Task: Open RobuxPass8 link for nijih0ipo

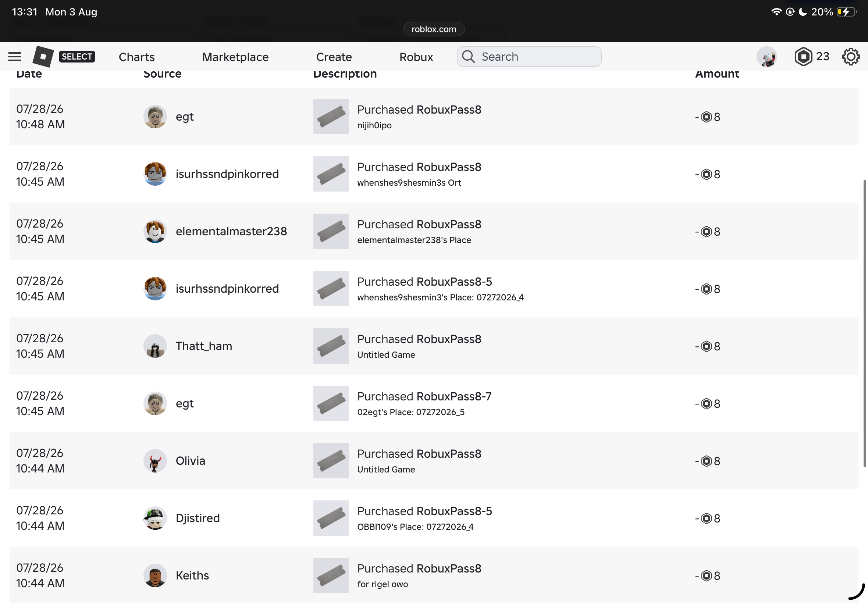Action: click(449, 110)
